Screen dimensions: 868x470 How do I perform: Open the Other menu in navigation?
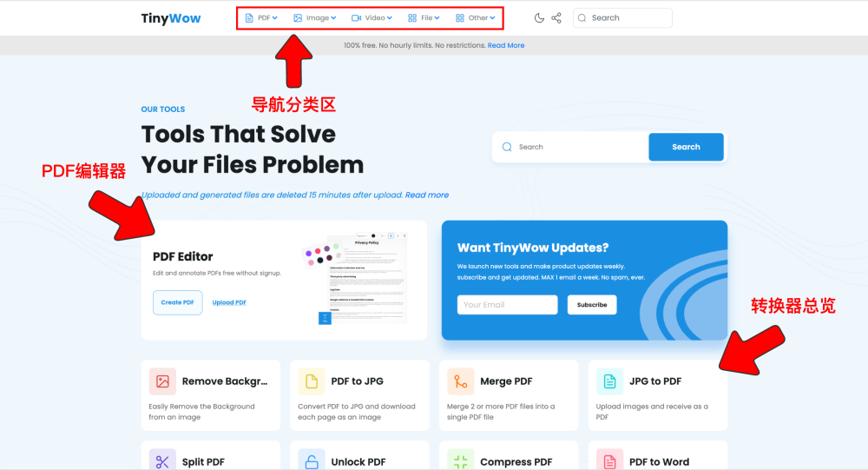(476, 17)
